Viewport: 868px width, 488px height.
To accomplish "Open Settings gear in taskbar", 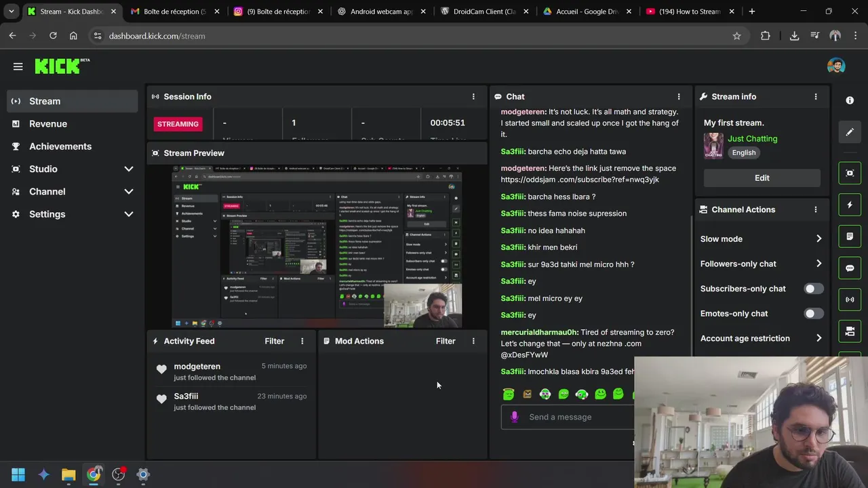I will coord(143,474).
